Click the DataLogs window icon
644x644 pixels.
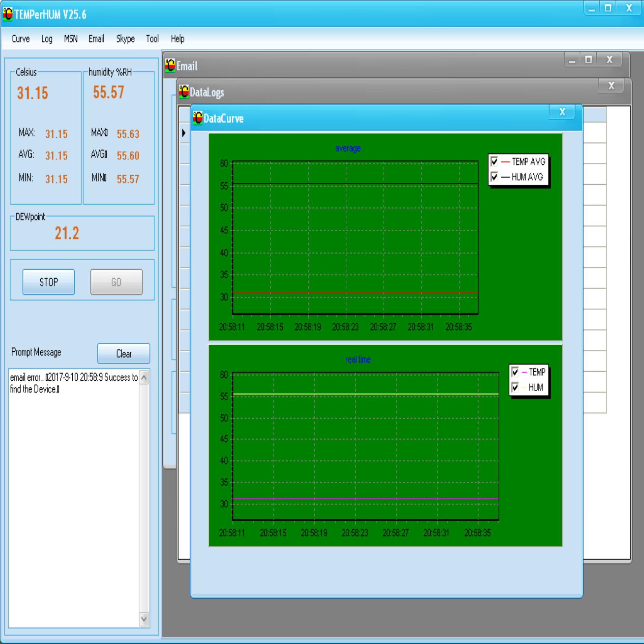pos(183,92)
